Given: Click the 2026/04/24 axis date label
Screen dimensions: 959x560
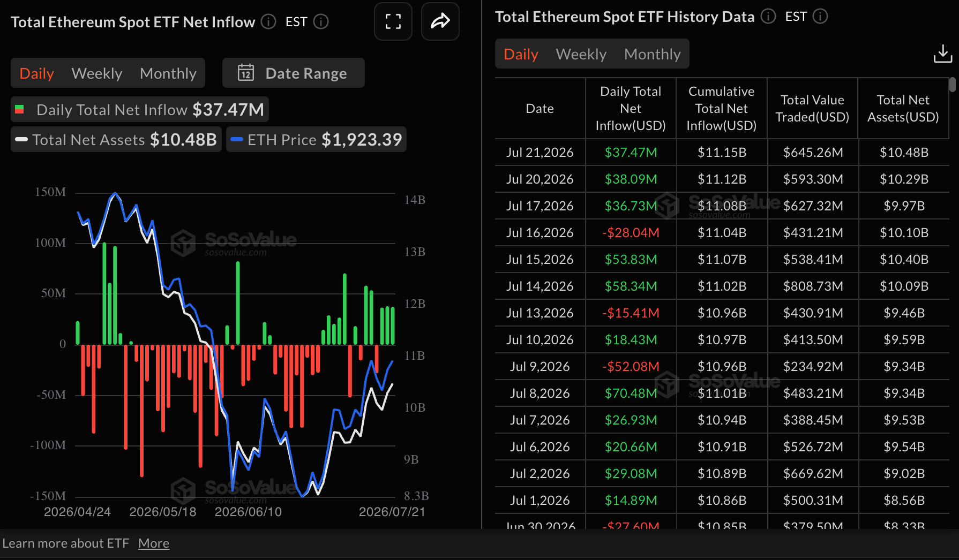Looking at the screenshot, I should point(77,512).
